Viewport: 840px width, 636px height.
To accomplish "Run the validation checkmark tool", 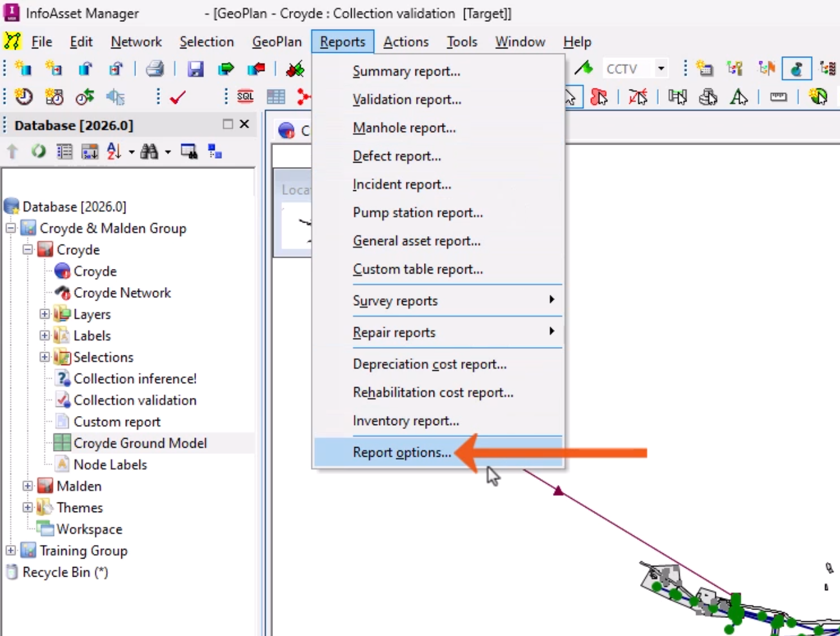I will coord(179,97).
